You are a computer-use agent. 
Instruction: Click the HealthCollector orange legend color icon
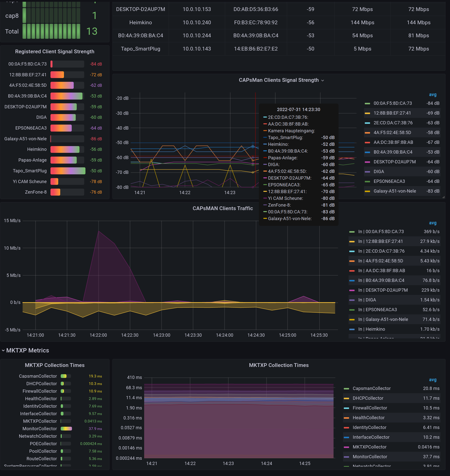[346, 418]
